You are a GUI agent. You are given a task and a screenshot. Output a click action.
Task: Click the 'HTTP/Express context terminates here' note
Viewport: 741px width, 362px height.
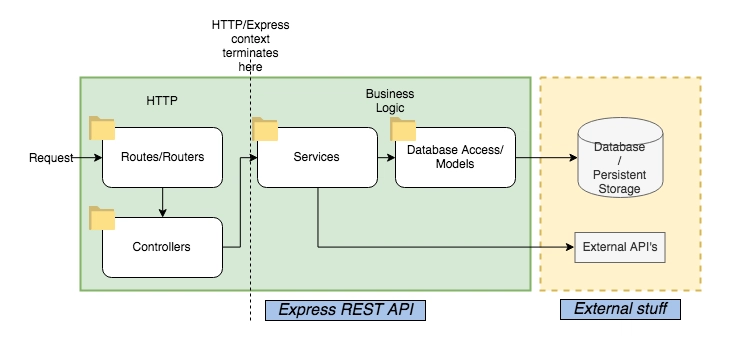pos(250,45)
